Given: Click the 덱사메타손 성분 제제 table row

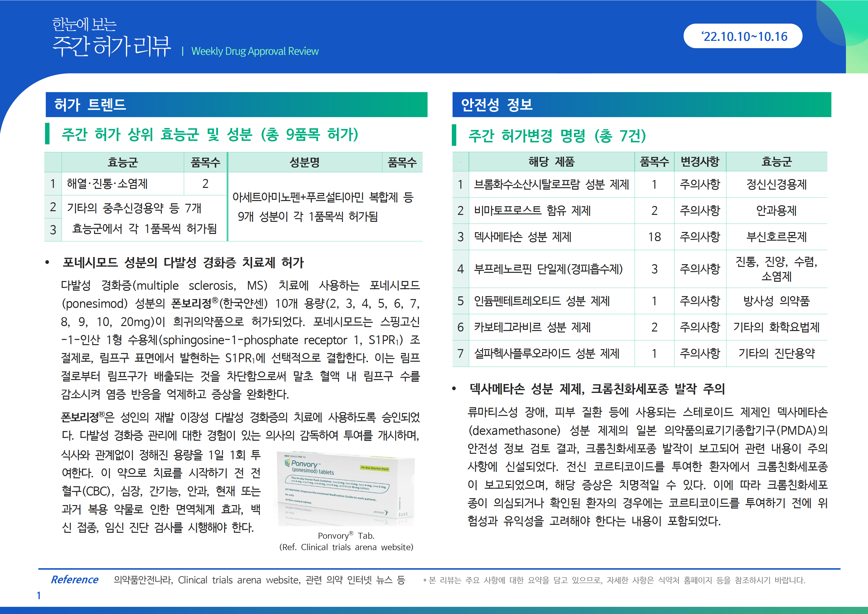Looking at the screenshot, I should coord(523,237).
